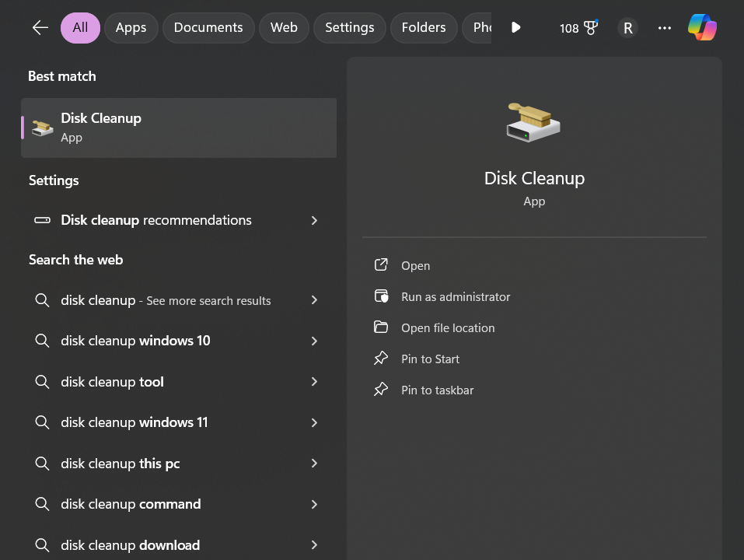The height and width of the screenshot is (560, 744).
Task: Click the 108 rewards points count
Action: 569,29
